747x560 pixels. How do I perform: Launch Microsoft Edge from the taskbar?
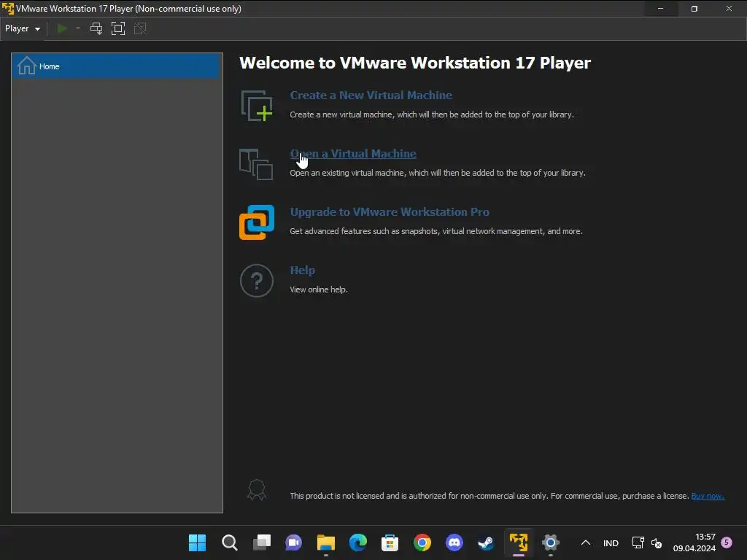click(x=357, y=542)
